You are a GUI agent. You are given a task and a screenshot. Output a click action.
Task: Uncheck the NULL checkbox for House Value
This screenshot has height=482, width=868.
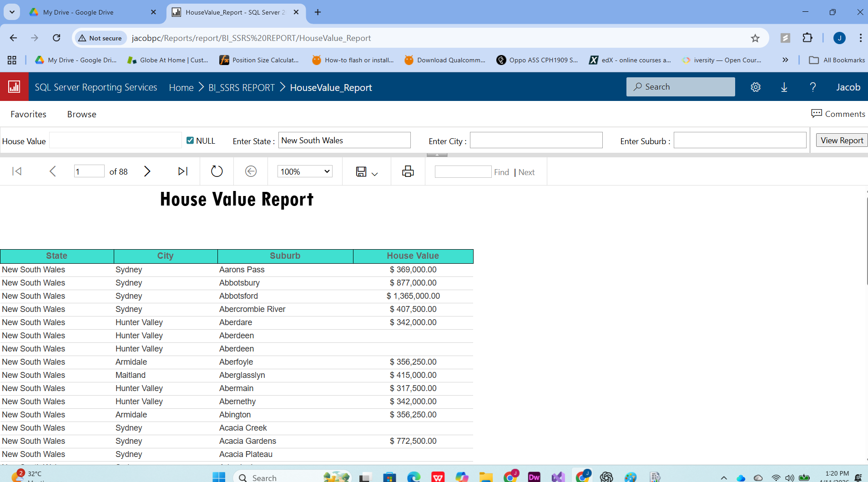[190, 141]
